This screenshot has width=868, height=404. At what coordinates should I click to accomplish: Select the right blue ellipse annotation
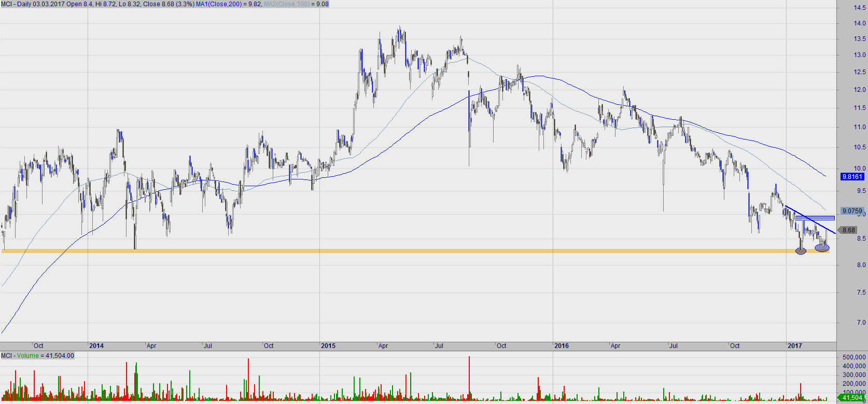tap(822, 248)
